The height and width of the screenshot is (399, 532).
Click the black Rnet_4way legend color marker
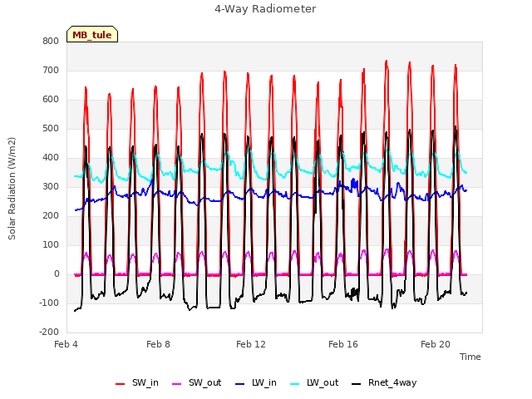(x=357, y=384)
